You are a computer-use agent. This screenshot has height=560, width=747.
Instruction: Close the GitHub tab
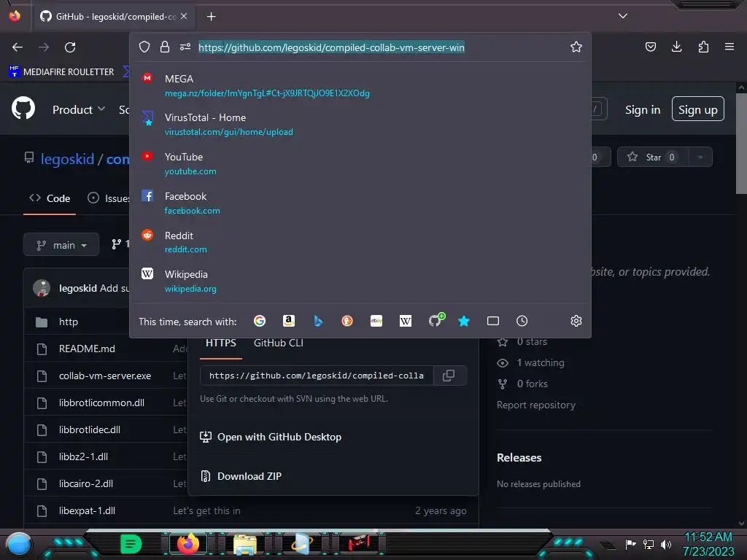[184, 16]
